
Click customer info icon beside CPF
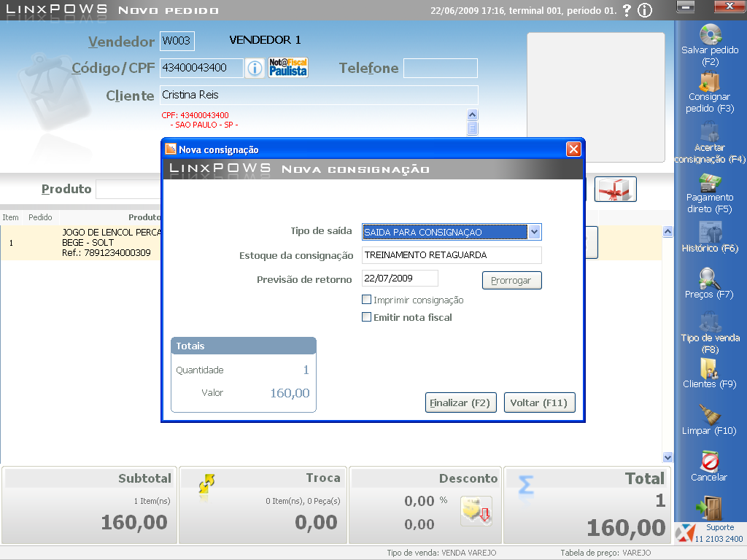[255, 68]
